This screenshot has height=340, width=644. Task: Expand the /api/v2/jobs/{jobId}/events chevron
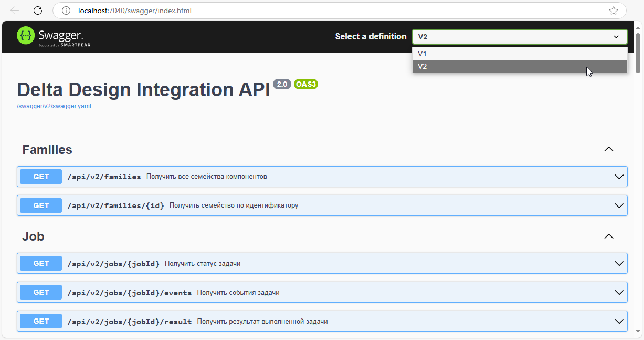(x=619, y=292)
